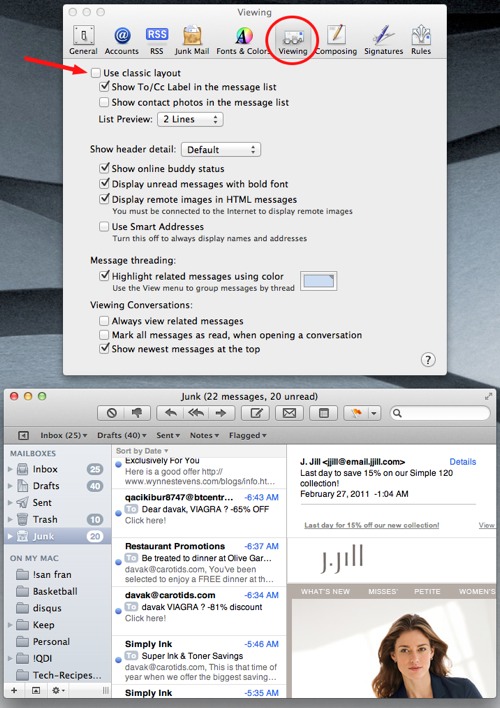Click the Mail search field

point(440,413)
